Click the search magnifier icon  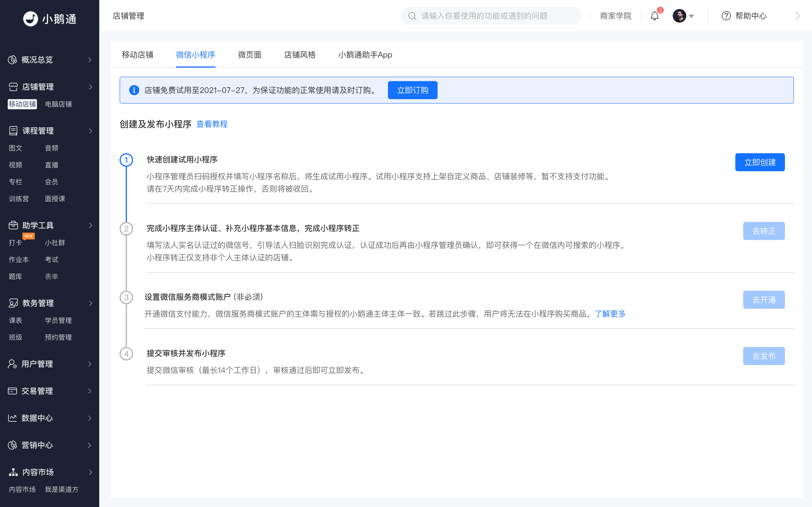pyautogui.click(x=412, y=16)
